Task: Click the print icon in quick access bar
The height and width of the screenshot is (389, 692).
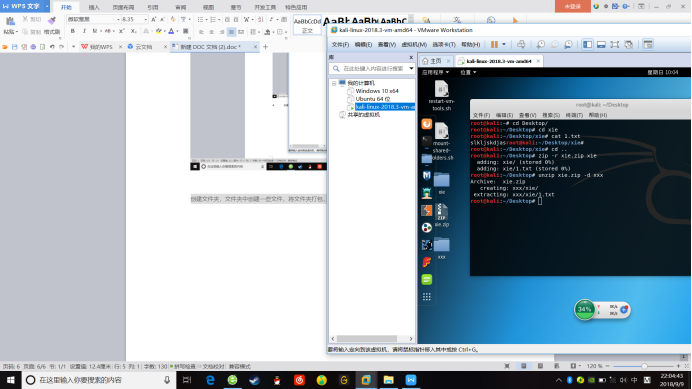Action: click(x=33, y=46)
